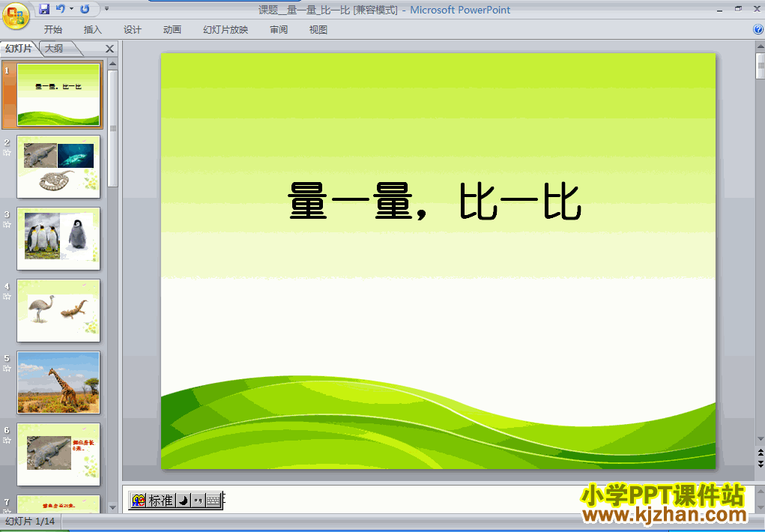
Task: Click animation star icon beside slide 6
Action: 7,441
